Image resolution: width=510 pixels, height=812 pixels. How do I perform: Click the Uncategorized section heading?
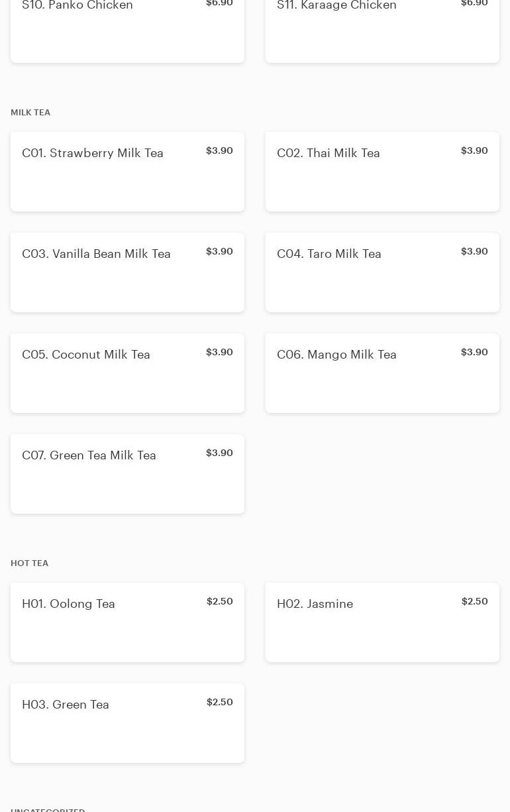click(x=48, y=809)
